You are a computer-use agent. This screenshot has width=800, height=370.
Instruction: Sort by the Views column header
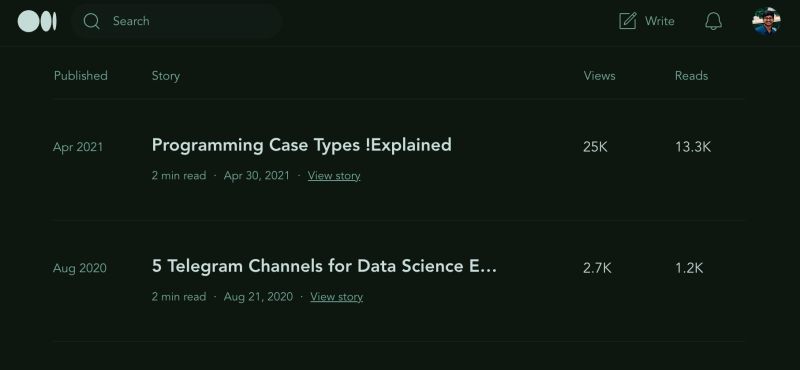pyautogui.click(x=599, y=76)
